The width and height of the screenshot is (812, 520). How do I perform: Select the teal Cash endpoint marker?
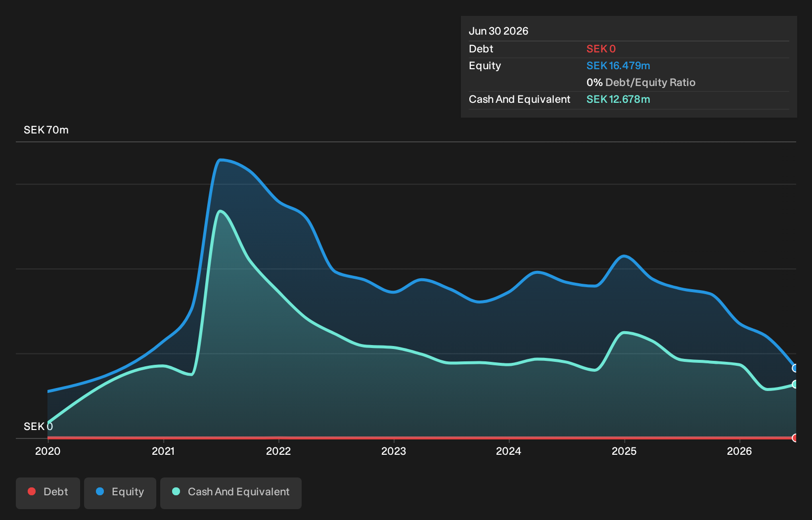pos(795,384)
